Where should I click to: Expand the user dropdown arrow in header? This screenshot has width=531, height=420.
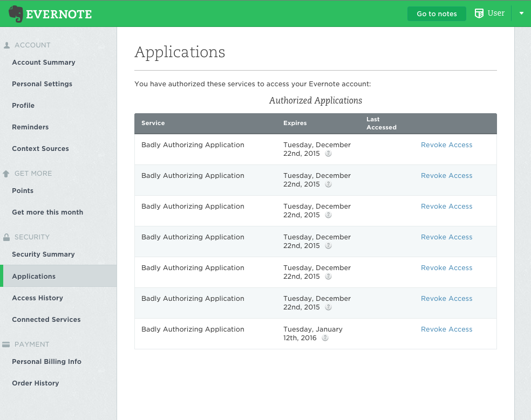click(521, 13)
